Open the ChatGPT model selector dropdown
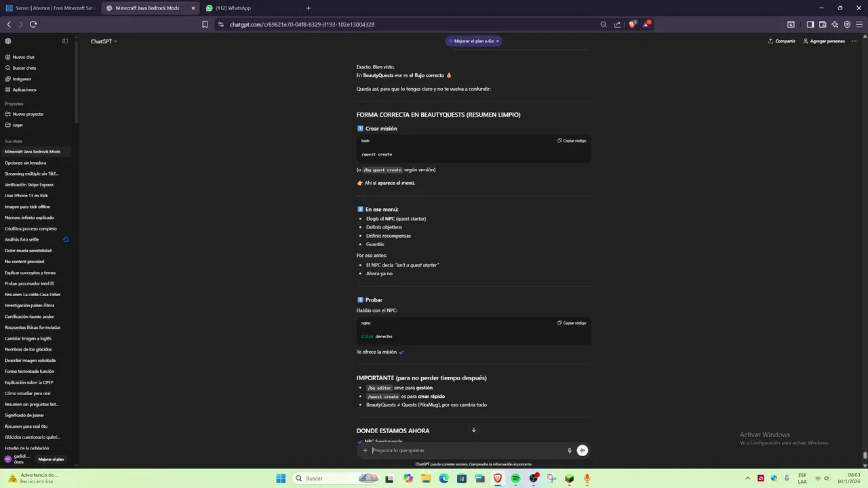This screenshot has width=868, height=488. [104, 41]
